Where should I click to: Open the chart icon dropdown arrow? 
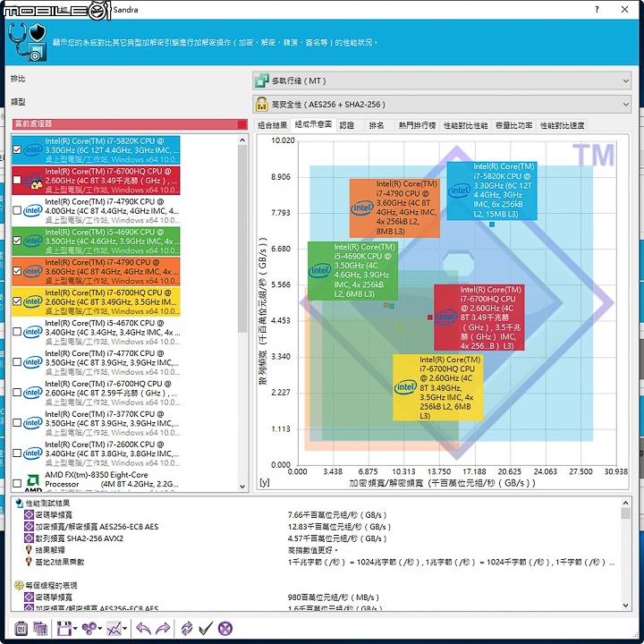[x=124, y=629]
